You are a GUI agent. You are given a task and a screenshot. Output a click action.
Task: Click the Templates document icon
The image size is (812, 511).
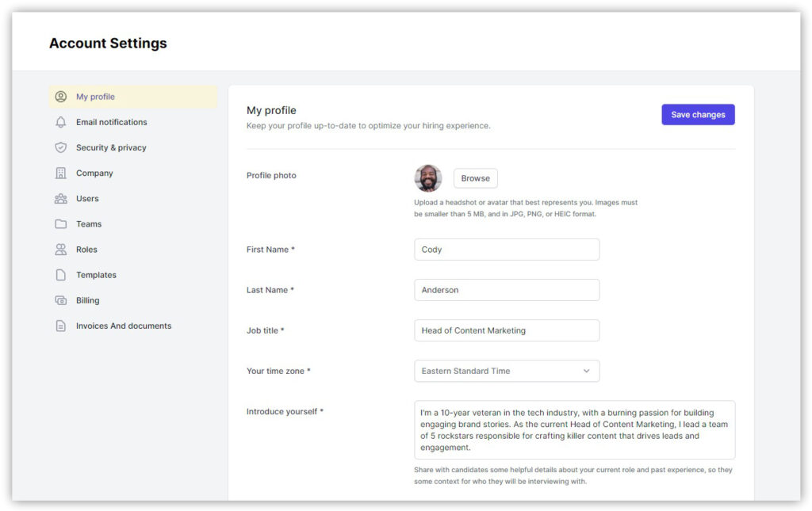point(61,275)
